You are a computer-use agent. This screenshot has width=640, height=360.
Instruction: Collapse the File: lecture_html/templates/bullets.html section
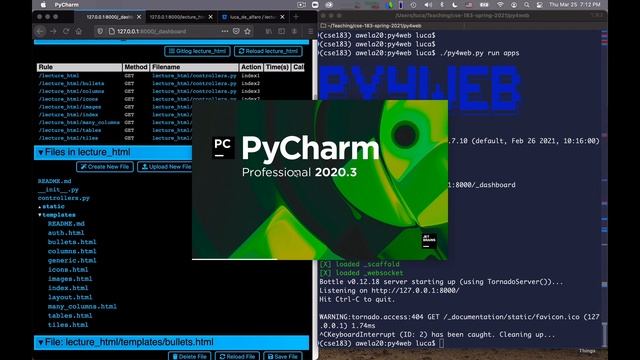click(x=41, y=342)
